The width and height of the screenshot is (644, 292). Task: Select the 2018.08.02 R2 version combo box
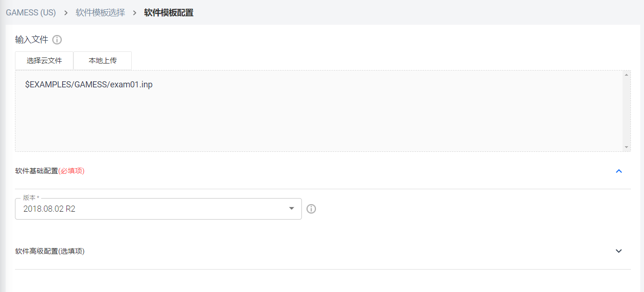tap(158, 209)
